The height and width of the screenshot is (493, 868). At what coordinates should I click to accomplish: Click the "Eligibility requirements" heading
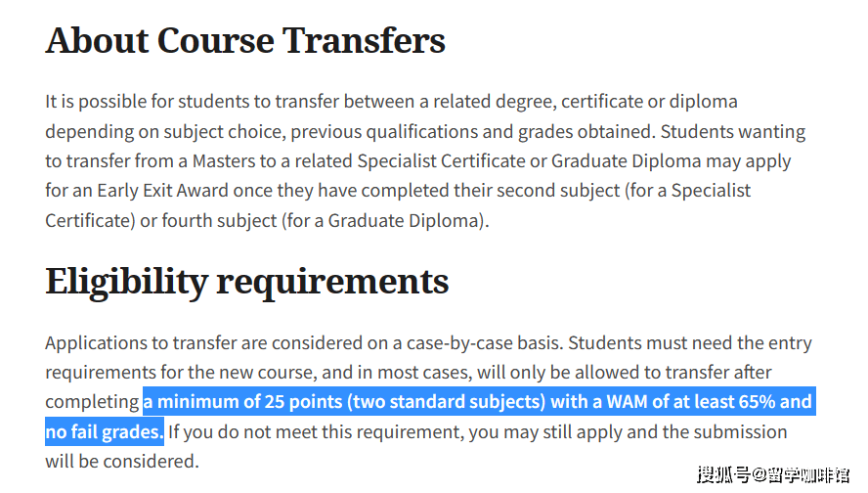(247, 282)
